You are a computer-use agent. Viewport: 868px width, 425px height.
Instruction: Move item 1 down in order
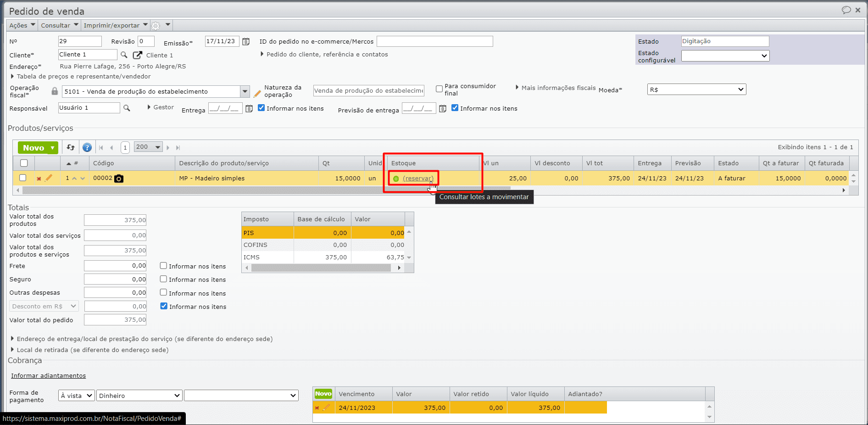pos(83,179)
